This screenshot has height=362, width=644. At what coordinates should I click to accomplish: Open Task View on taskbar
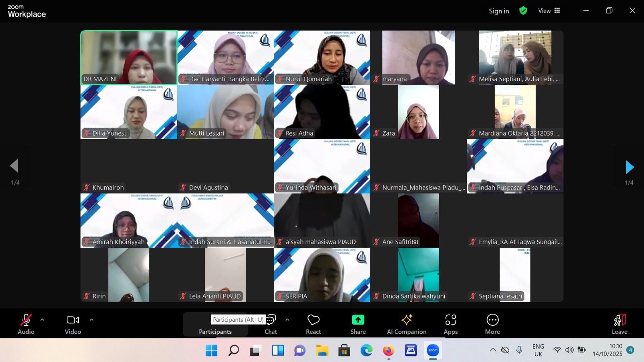(x=256, y=350)
